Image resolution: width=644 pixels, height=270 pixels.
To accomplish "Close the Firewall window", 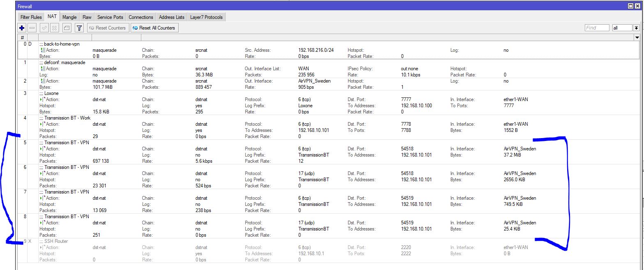I will click(x=638, y=6).
